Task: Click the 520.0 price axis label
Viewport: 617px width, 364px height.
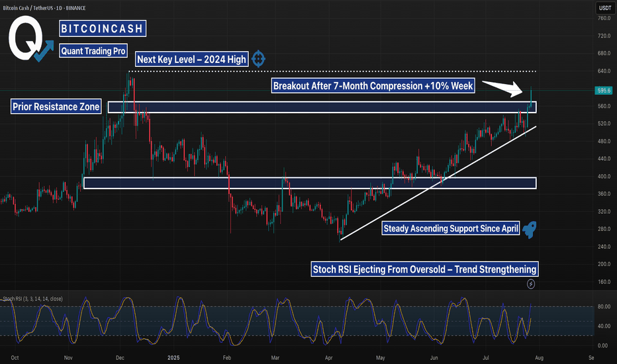Action: 604,124
